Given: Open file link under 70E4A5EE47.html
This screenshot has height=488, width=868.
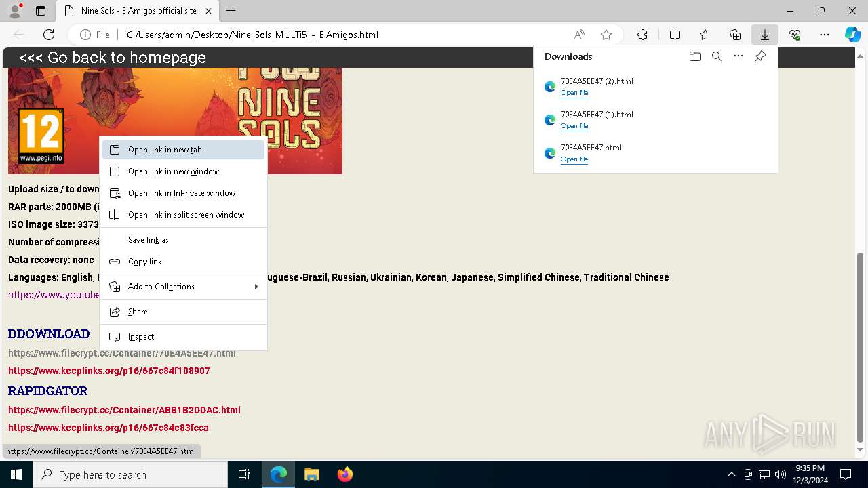Looking at the screenshot, I should tap(574, 159).
